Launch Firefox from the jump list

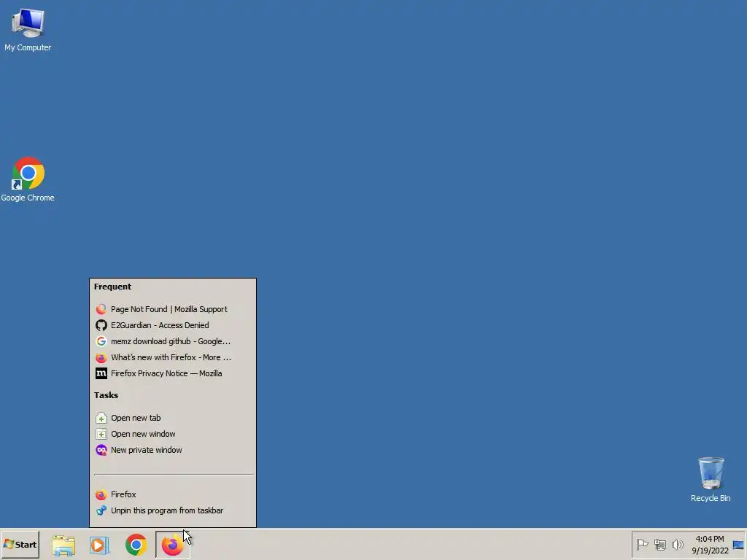(x=172, y=494)
